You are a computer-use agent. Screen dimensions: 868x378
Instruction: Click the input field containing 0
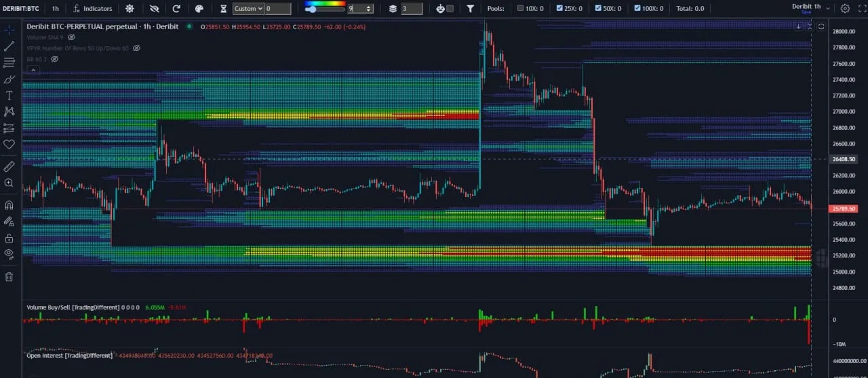278,9
